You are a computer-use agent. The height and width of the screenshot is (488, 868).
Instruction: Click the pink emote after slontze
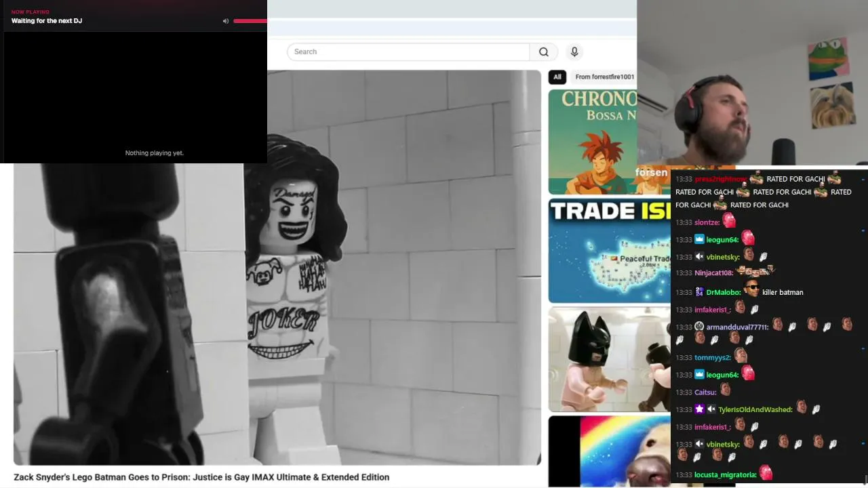pos(729,220)
